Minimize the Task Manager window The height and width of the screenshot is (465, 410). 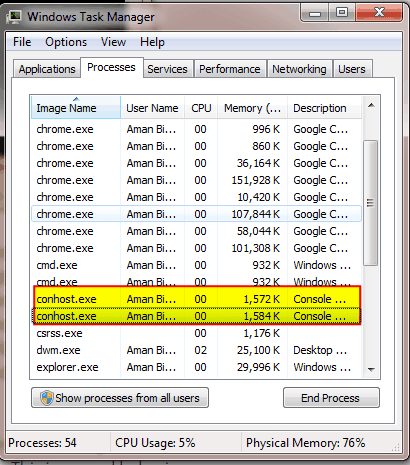click(x=315, y=13)
